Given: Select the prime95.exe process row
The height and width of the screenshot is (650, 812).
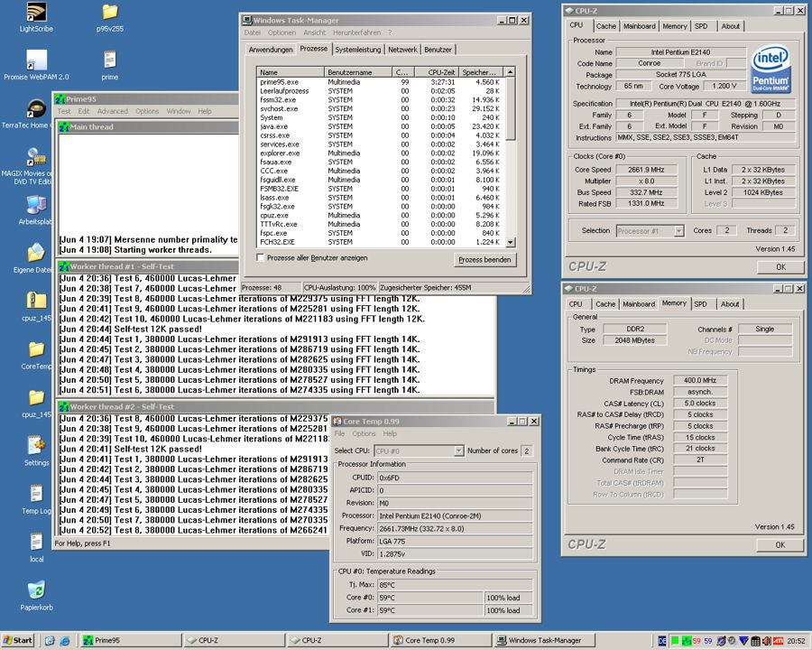Looking at the screenshot, I should coord(381,82).
